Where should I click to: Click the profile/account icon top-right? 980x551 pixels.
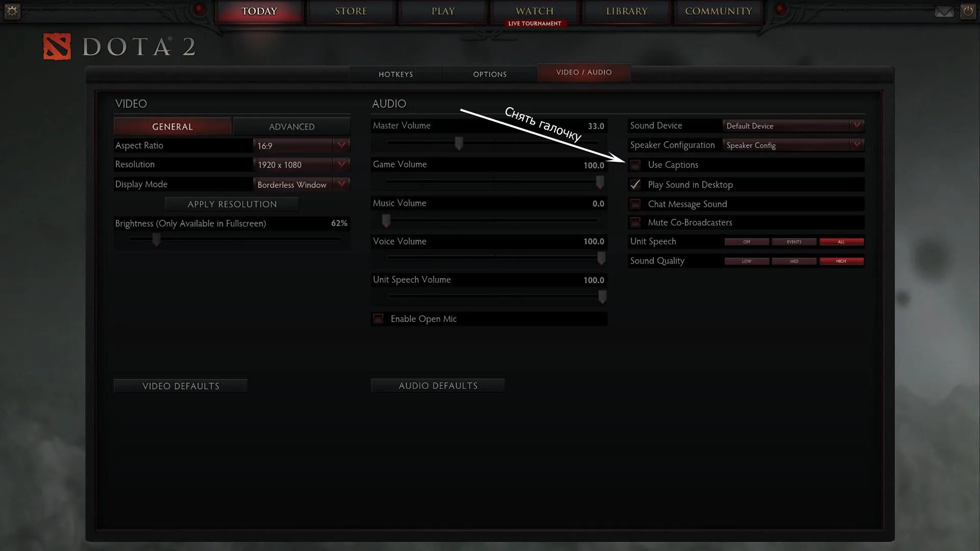(x=969, y=11)
